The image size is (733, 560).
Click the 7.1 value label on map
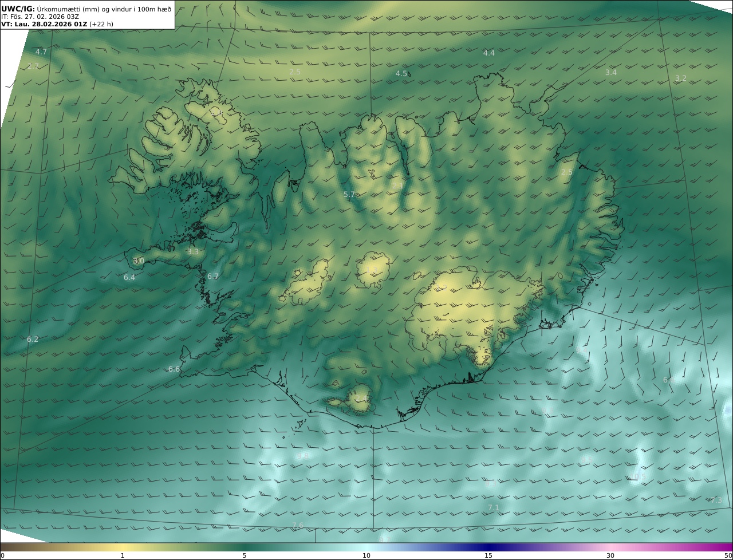(494, 508)
